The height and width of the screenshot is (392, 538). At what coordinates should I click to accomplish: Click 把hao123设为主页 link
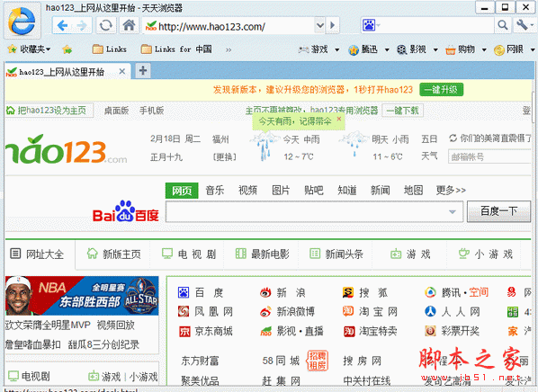coord(49,111)
